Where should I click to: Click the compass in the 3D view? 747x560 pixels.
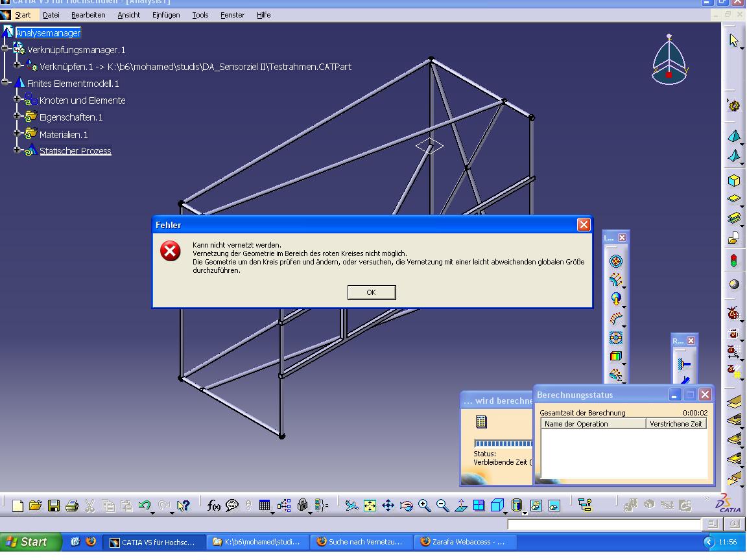669,60
